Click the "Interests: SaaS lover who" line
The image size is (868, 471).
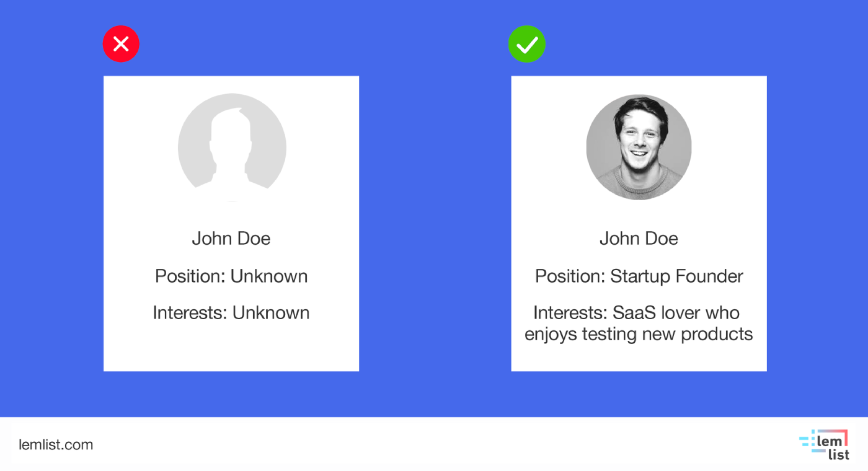(636, 313)
